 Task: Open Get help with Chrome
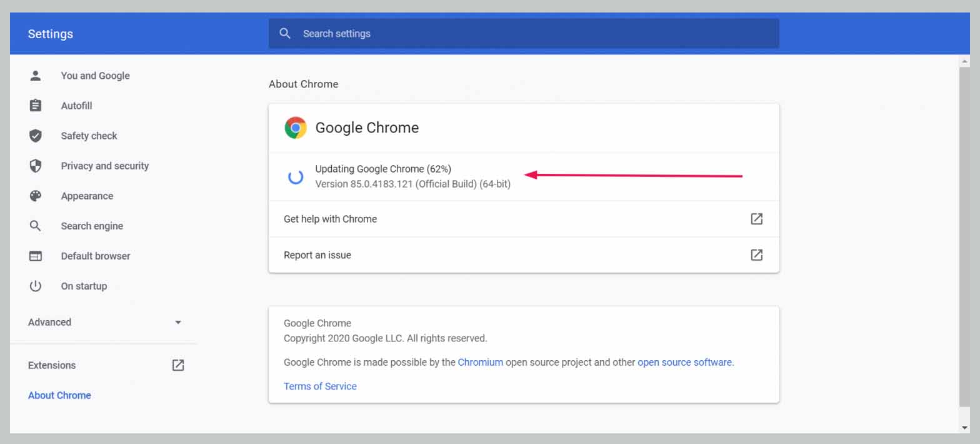pos(524,219)
